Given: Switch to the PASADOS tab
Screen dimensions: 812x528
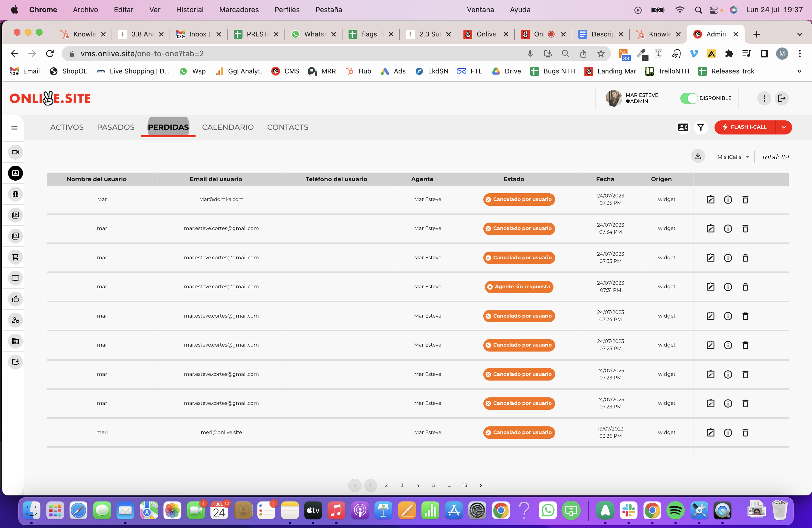Looking at the screenshot, I should (116, 127).
